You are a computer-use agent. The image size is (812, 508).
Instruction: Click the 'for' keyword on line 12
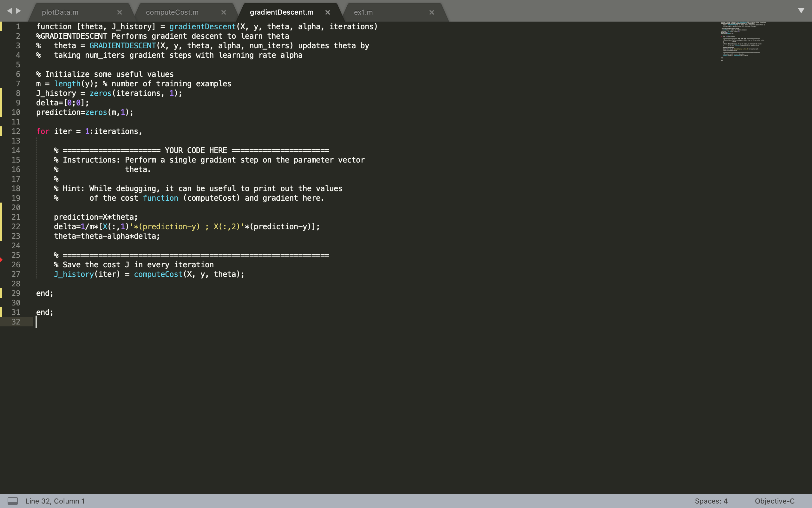[x=43, y=131]
